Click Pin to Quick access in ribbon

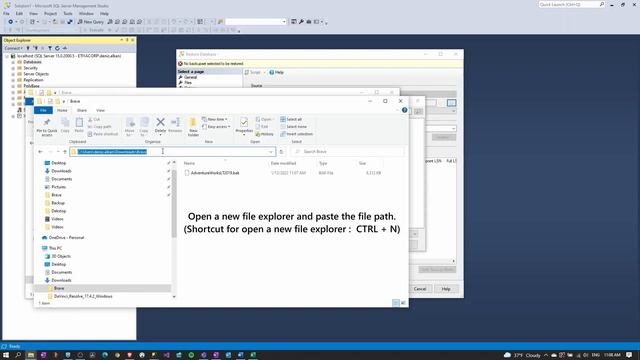[x=47, y=127]
